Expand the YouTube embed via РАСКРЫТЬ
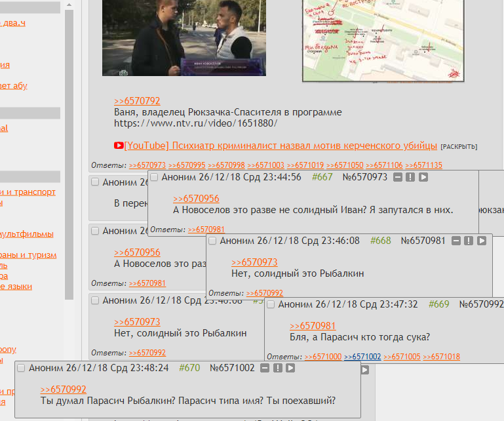 coord(459,147)
